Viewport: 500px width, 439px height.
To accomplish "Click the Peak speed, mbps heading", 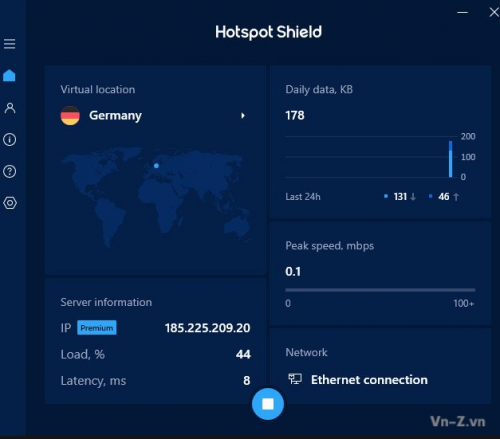I will tap(329, 246).
